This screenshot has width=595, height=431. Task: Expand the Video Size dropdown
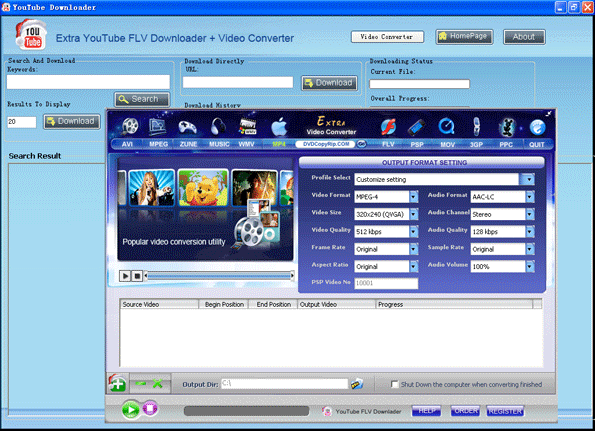click(414, 214)
